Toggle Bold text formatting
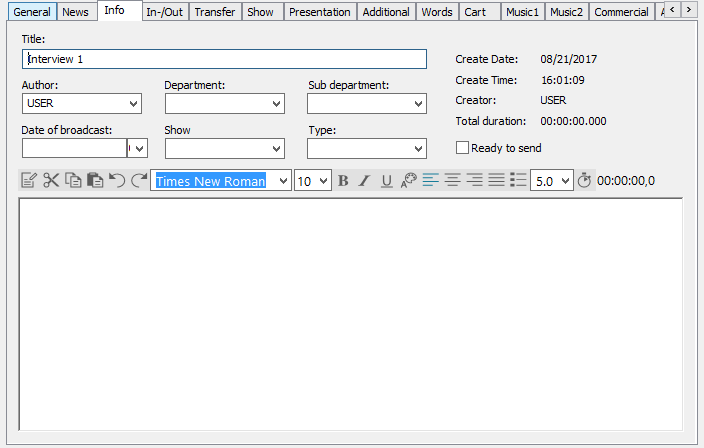 point(343,181)
